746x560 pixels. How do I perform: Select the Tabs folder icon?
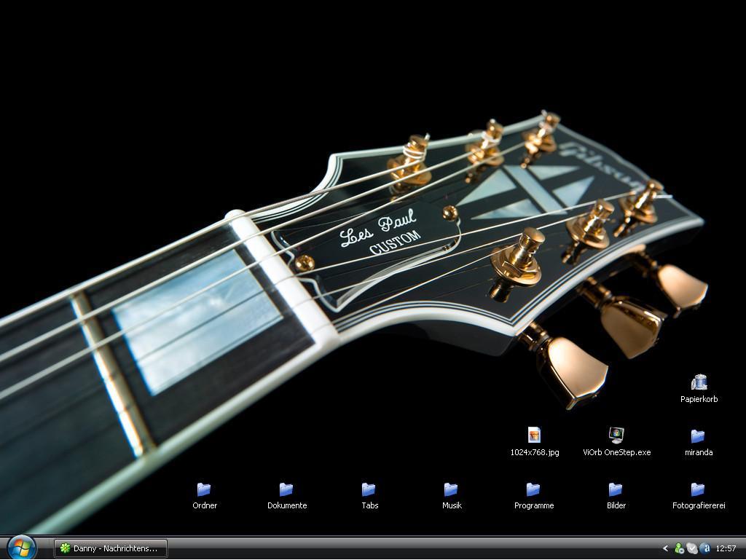point(369,489)
